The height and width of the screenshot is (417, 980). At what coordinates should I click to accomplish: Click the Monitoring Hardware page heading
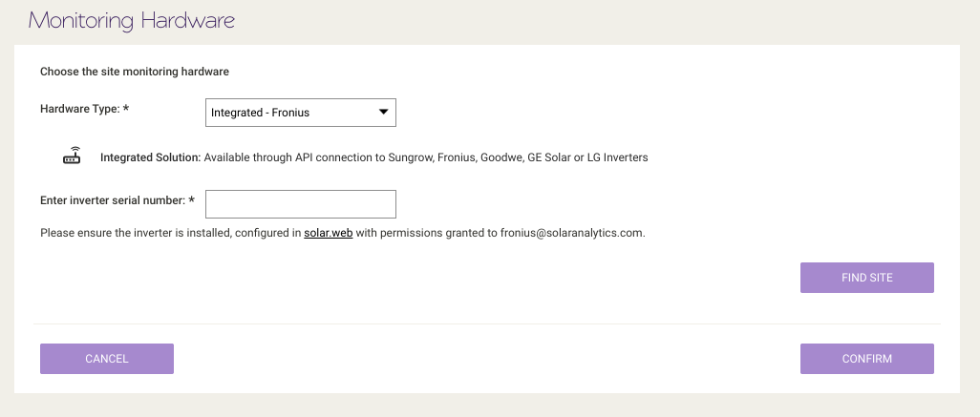tap(131, 21)
